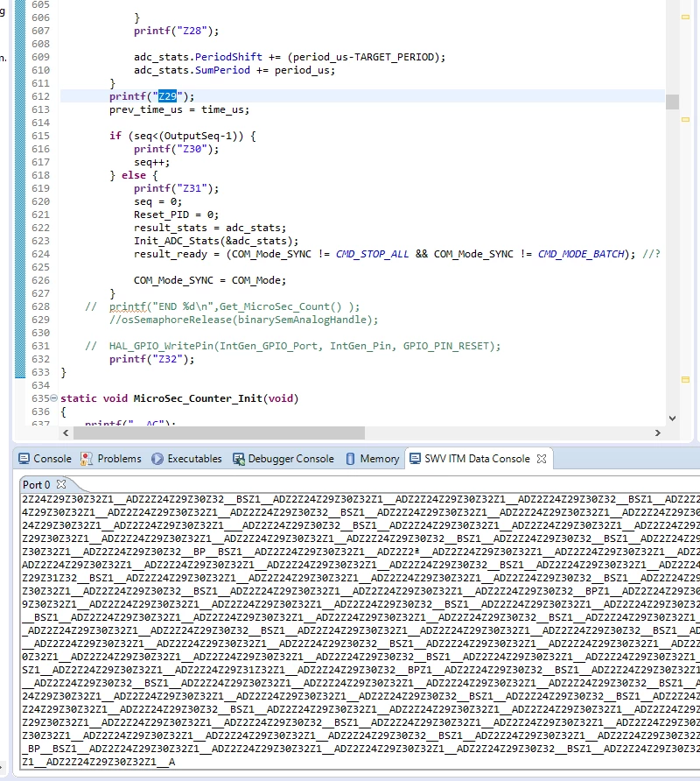Click the Console tab icon
The width and height of the screenshot is (700, 781).
(x=24, y=459)
